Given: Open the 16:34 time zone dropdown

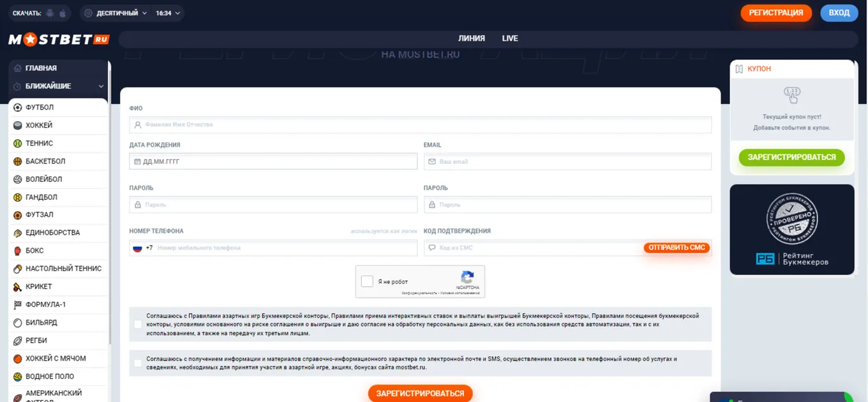Looking at the screenshot, I should (x=168, y=13).
